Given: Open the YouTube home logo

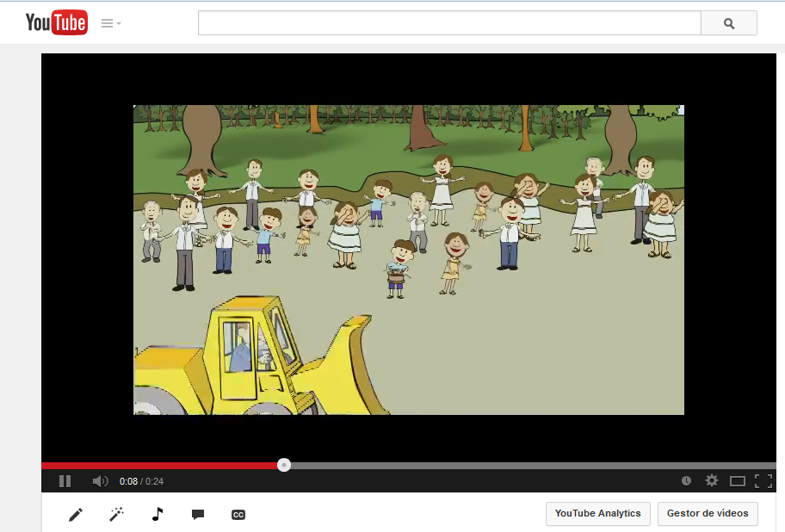Looking at the screenshot, I should (57, 22).
